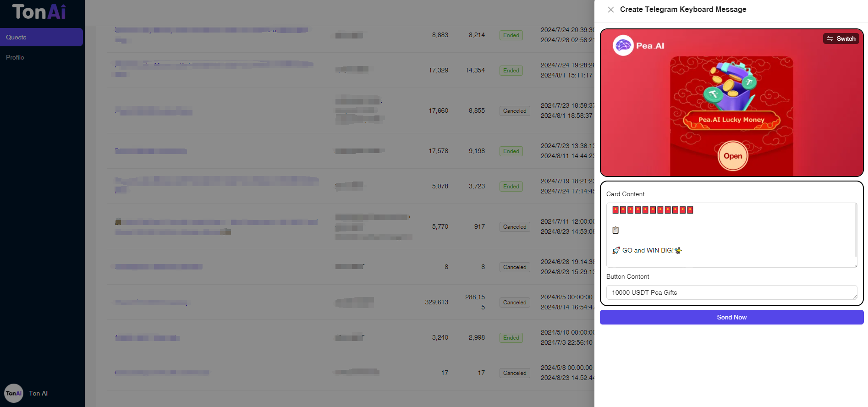Image resolution: width=868 pixels, height=407 pixels.
Task: Click the Pea.AI logo icon
Action: click(x=623, y=45)
